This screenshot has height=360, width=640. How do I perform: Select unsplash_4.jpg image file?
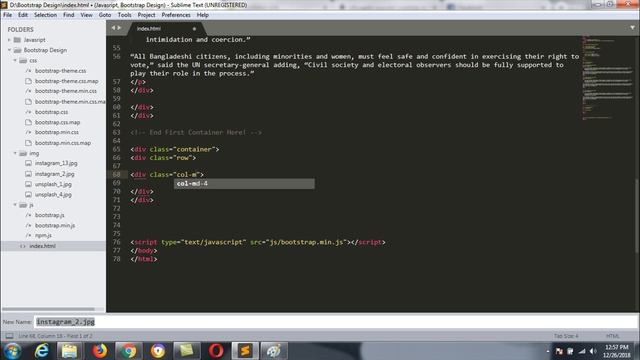[53, 195]
